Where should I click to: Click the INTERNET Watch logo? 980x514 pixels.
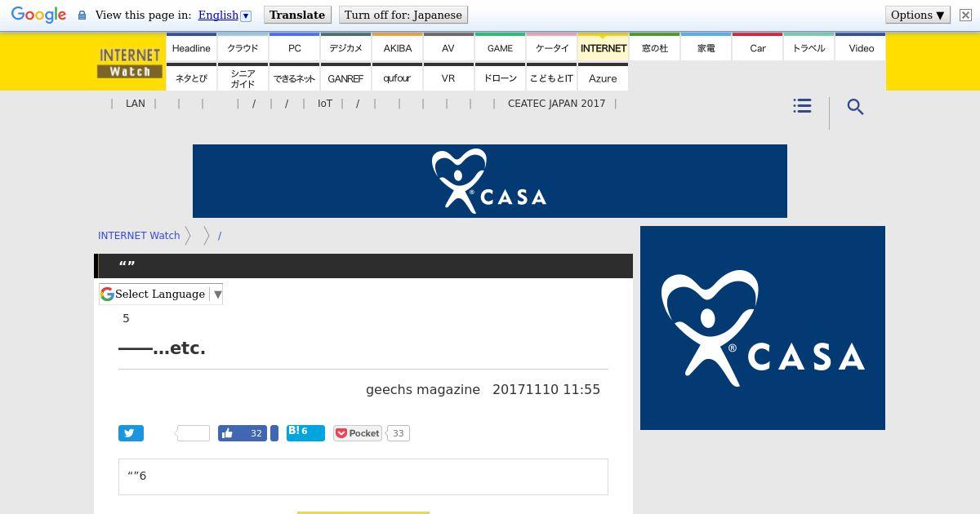click(129, 63)
